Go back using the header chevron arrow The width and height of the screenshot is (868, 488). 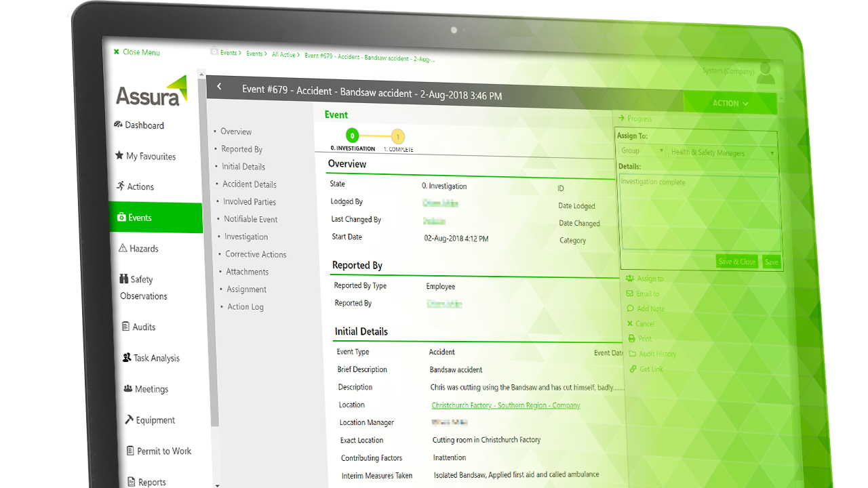[219, 87]
